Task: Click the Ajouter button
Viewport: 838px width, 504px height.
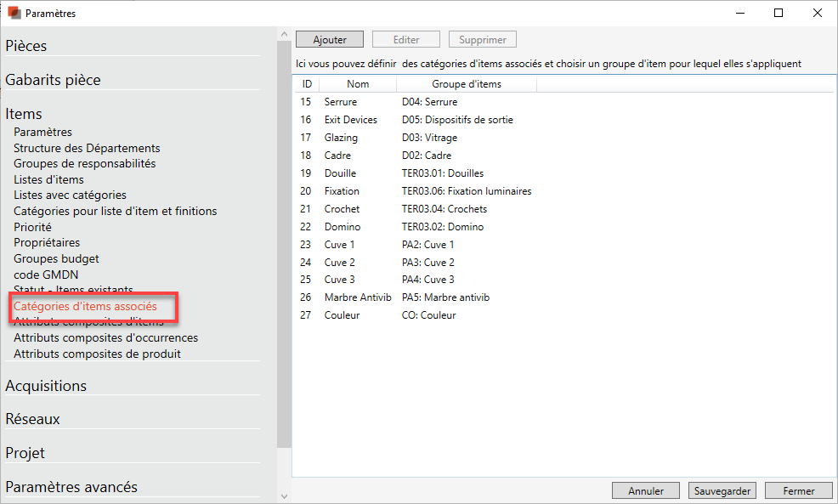Action: [329, 40]
